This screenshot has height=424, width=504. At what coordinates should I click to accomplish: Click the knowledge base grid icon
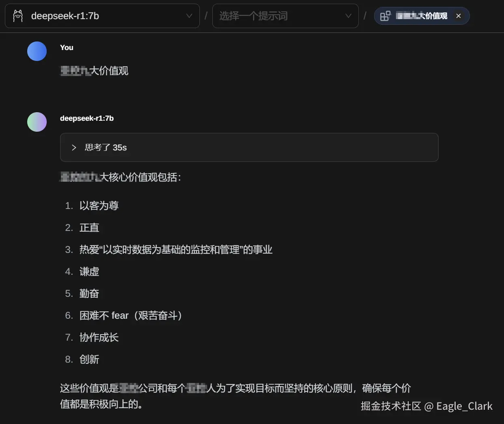[385, 16]
